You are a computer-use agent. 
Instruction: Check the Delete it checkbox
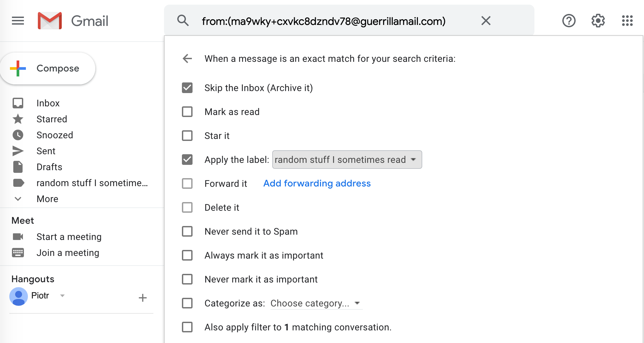click(x=187, y=207)
